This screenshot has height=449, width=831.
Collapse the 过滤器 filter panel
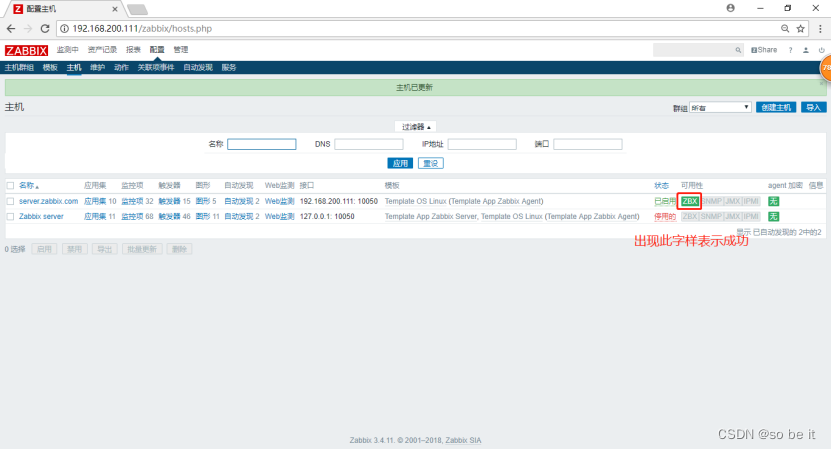coord(416,127)
